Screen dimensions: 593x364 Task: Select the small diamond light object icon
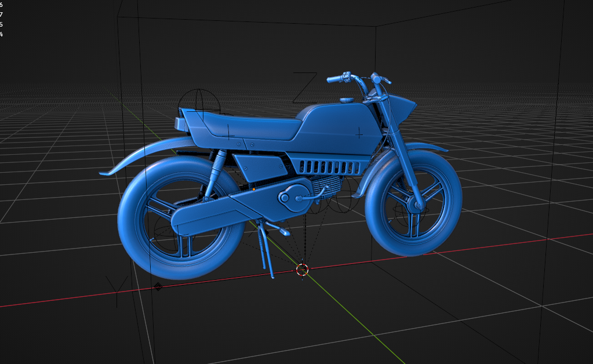158,287
